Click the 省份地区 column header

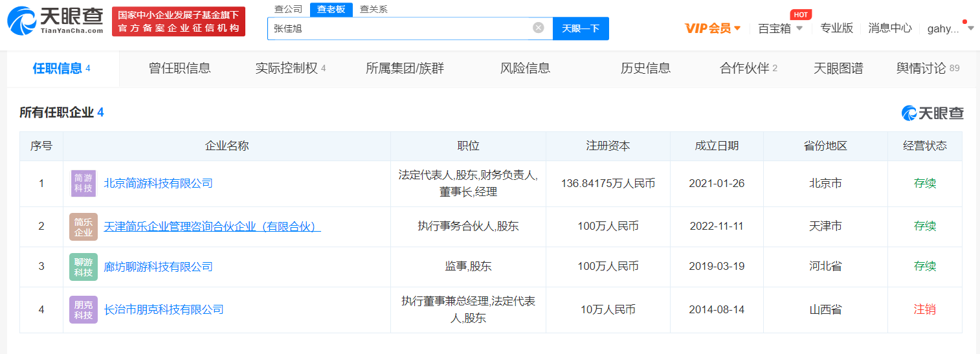click(825, 146)
